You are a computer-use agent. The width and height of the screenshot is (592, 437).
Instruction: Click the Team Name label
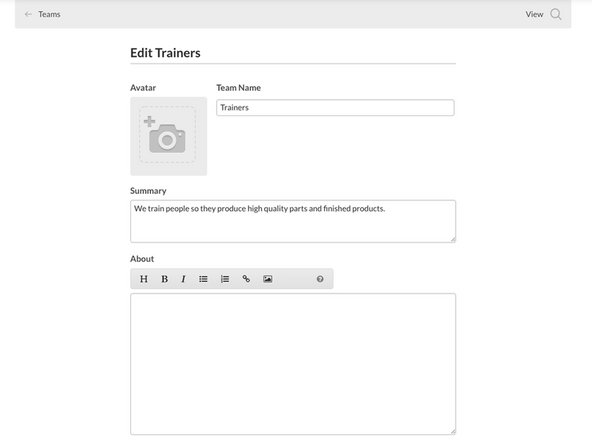click(x=239, y=88)
